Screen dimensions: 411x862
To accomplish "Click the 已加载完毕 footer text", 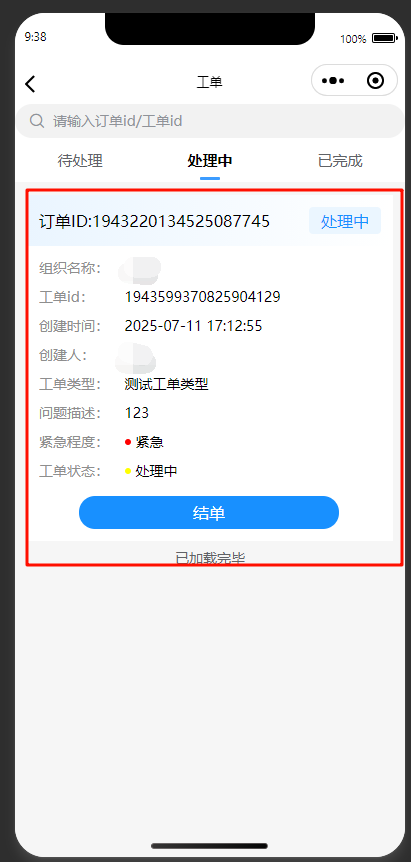I will tap(210, 558).
